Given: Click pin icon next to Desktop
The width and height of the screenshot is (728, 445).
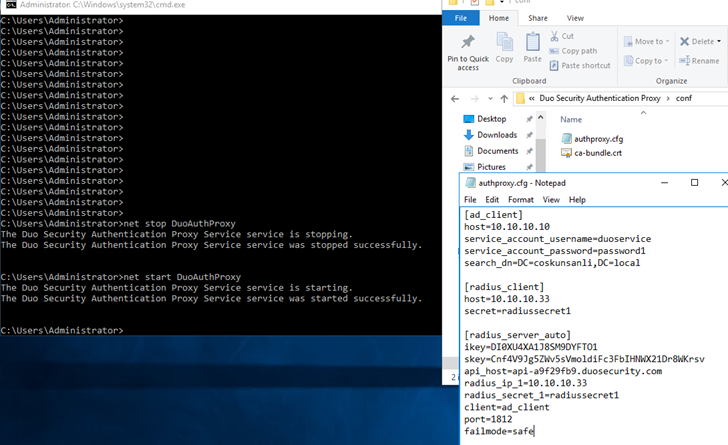Looking at the screenshot, I should [x=529, y=119].
